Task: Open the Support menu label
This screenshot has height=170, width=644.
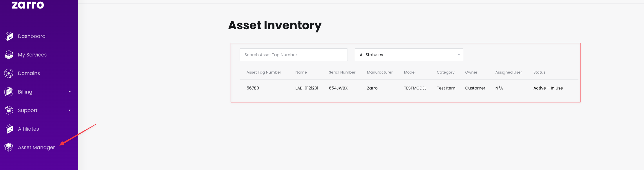Action: [28, 110]
